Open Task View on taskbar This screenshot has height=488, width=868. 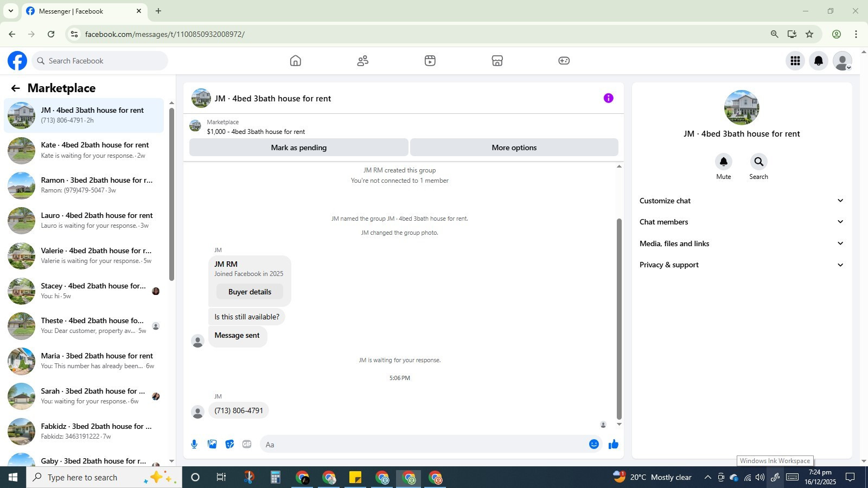[x=221, y=478]
